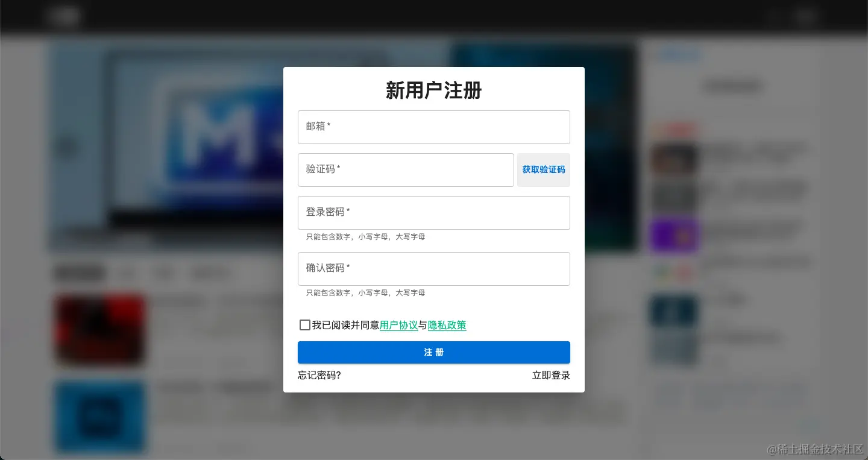Check the 我已阅读并同意 agreement checkbox
Viewport: 868px width, 460px height.
pyautogui.click(x=305, y=325)
